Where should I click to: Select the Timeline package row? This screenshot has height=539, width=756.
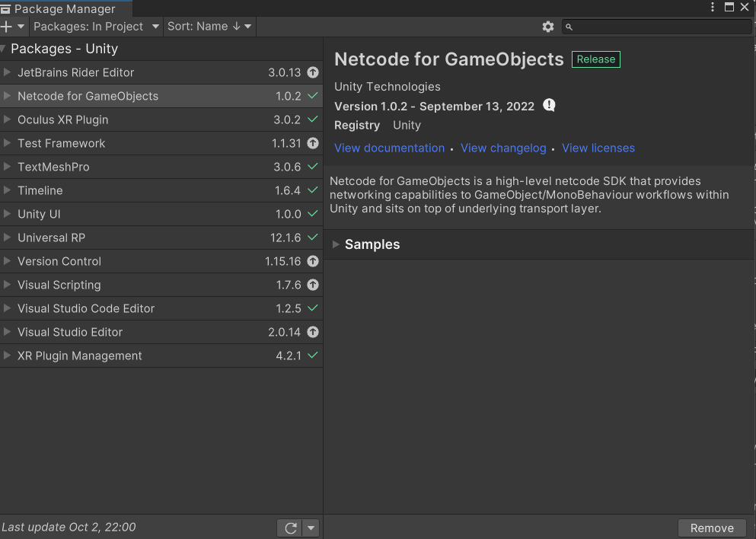click(x=161, y=190)
